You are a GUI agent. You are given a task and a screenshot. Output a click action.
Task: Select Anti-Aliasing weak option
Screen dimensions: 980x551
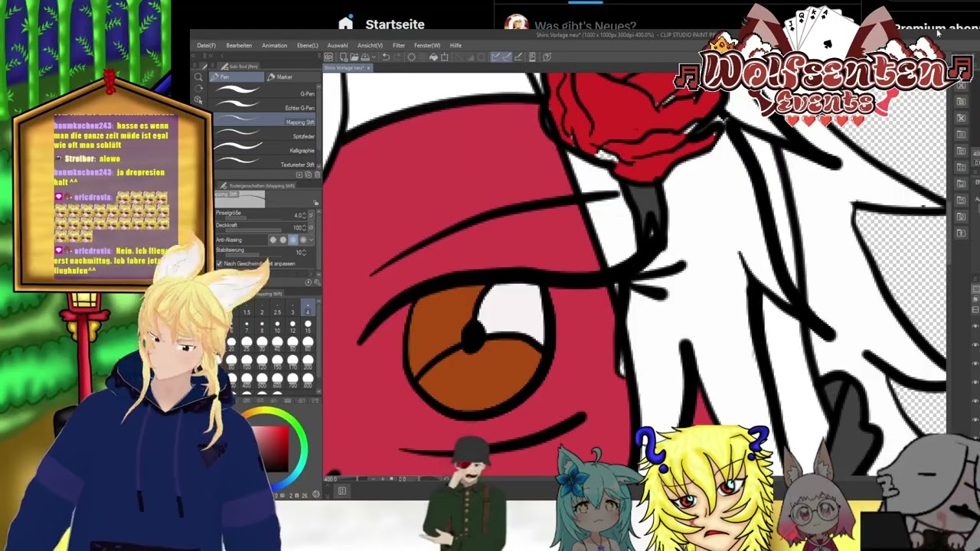[x=283, y=240]
